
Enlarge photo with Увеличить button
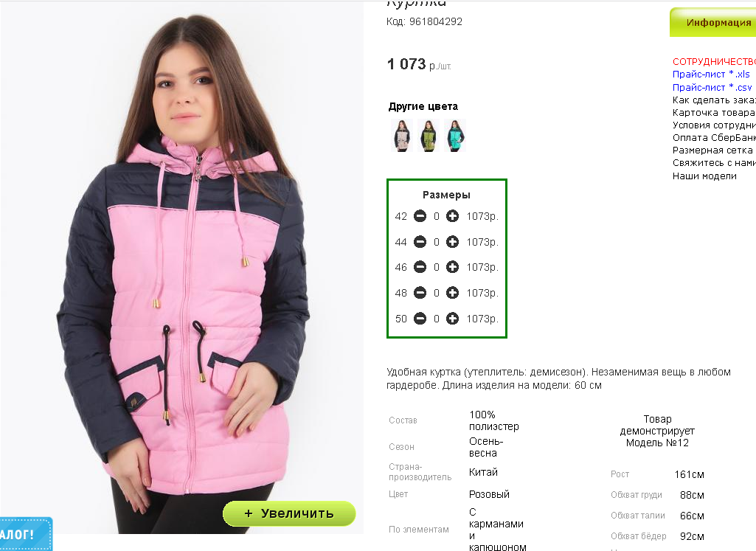click(289, 513)
